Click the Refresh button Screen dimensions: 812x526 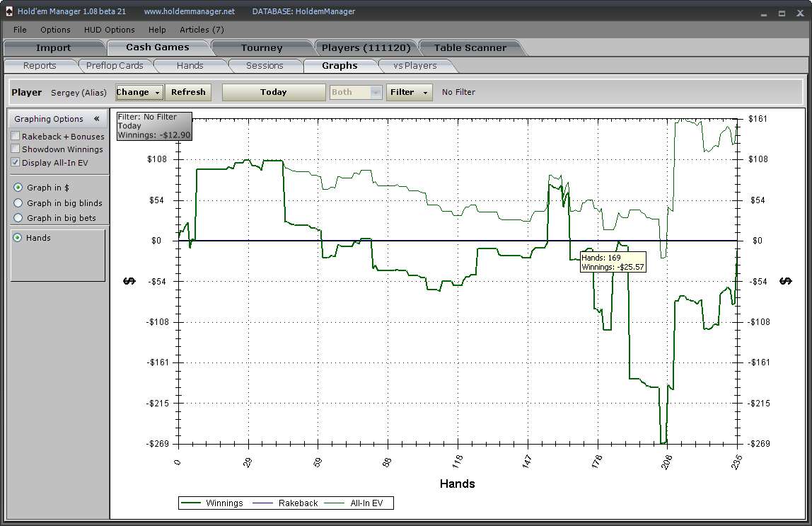click(188, 92)
